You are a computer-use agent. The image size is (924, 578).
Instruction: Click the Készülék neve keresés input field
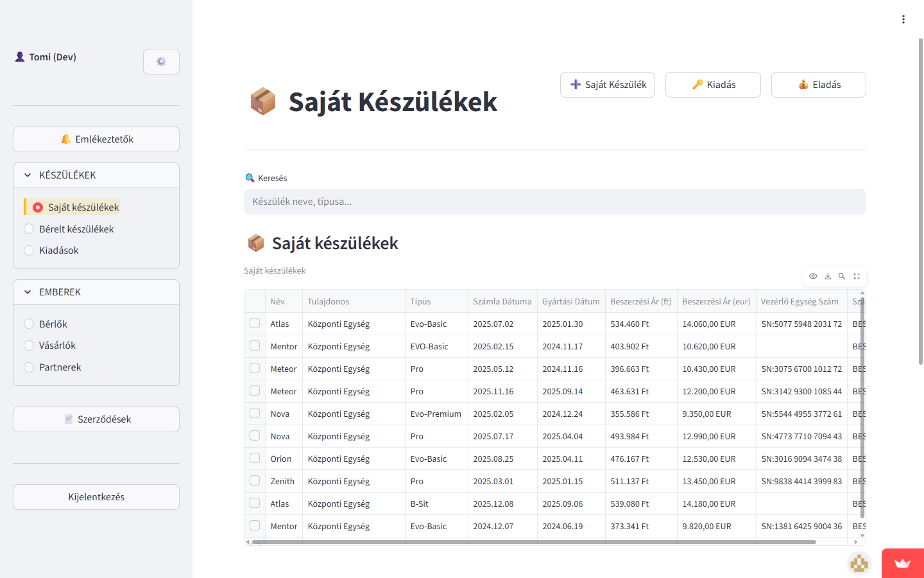pos(554,201)
